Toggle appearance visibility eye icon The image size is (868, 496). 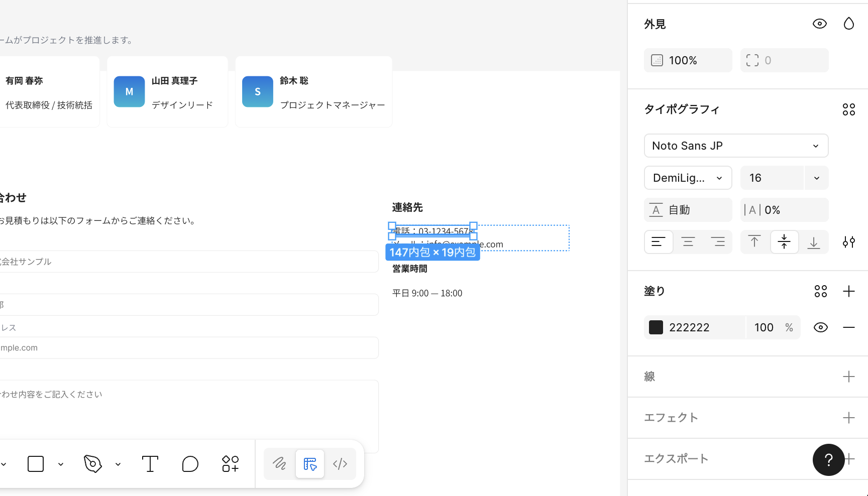point(819,24)
